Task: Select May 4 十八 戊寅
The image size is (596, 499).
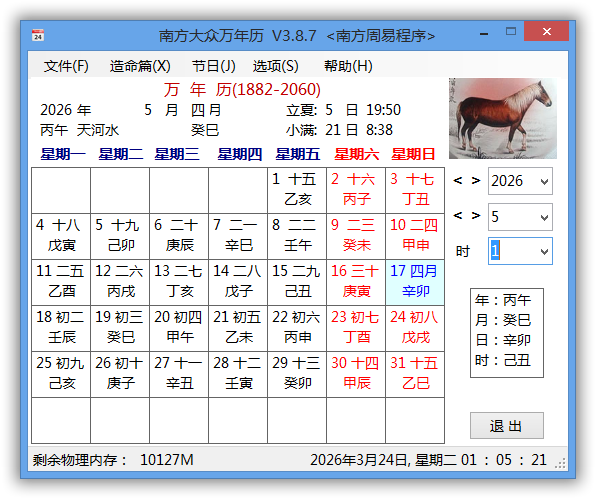Action: (x=61, y=236)
